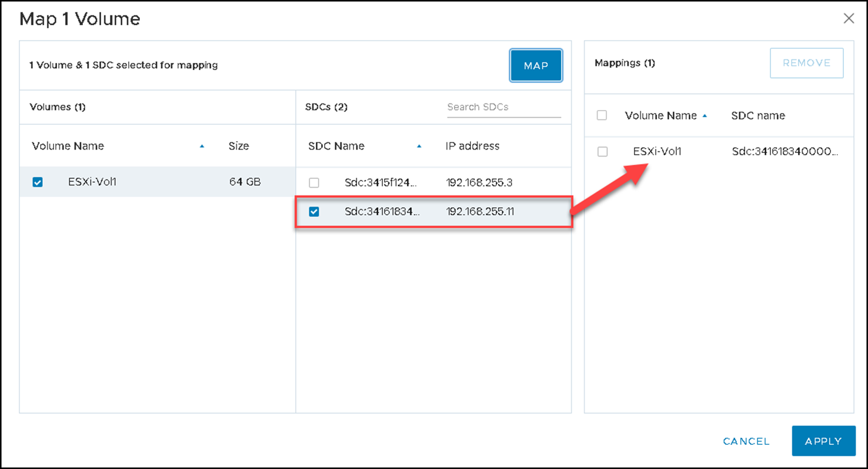Click the MAP button
The height and width of the screenshot is (469, 868).
pyautogui.click(x=536, y=65)
